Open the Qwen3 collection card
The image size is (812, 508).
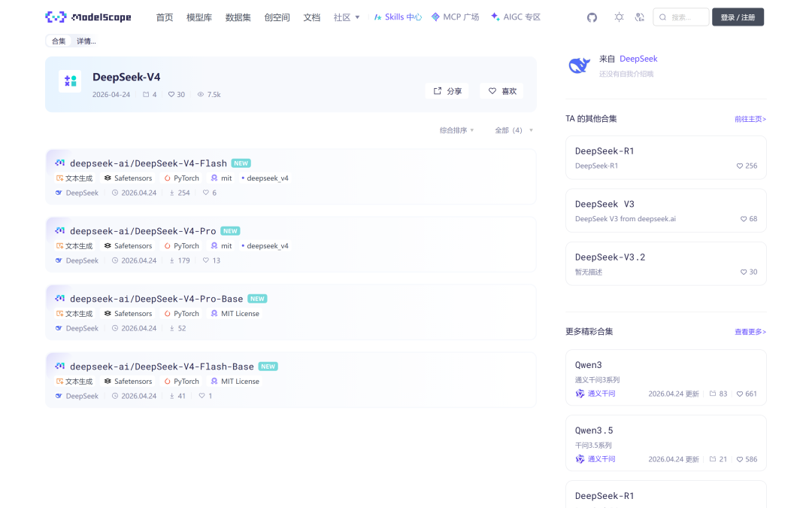coord(666,378)
